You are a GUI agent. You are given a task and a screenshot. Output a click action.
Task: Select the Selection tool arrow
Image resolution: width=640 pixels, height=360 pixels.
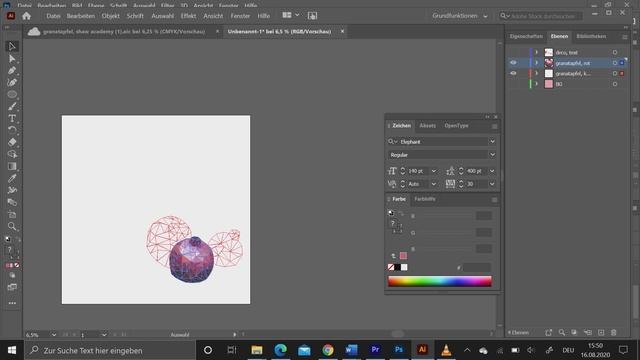point(12,47)
